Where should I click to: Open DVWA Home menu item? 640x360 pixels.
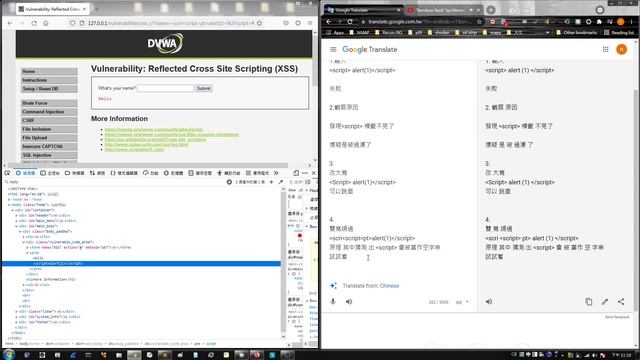click(x=49, y=71)
